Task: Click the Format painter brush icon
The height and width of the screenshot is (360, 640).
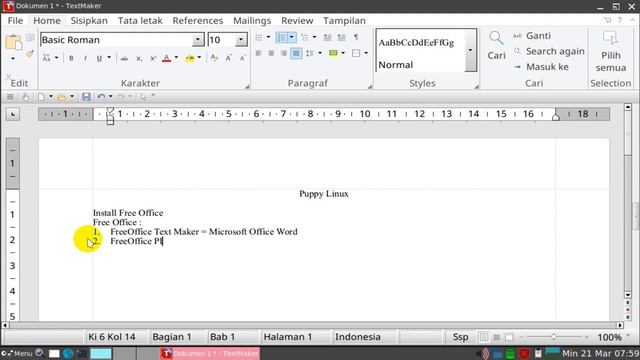Action: [29, 54]
